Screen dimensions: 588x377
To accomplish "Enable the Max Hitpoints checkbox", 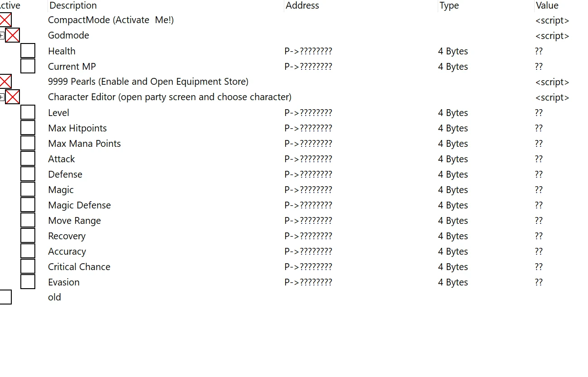I will pos(28,128).
